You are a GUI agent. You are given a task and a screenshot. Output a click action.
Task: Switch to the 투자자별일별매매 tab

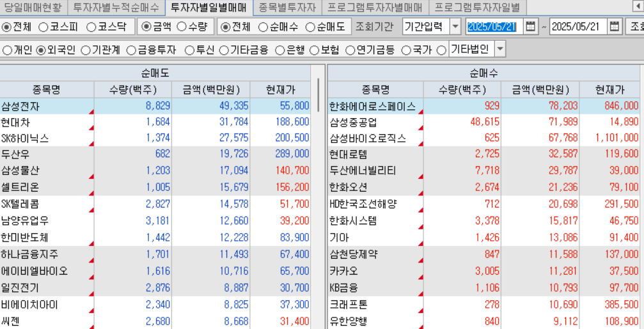208,6
